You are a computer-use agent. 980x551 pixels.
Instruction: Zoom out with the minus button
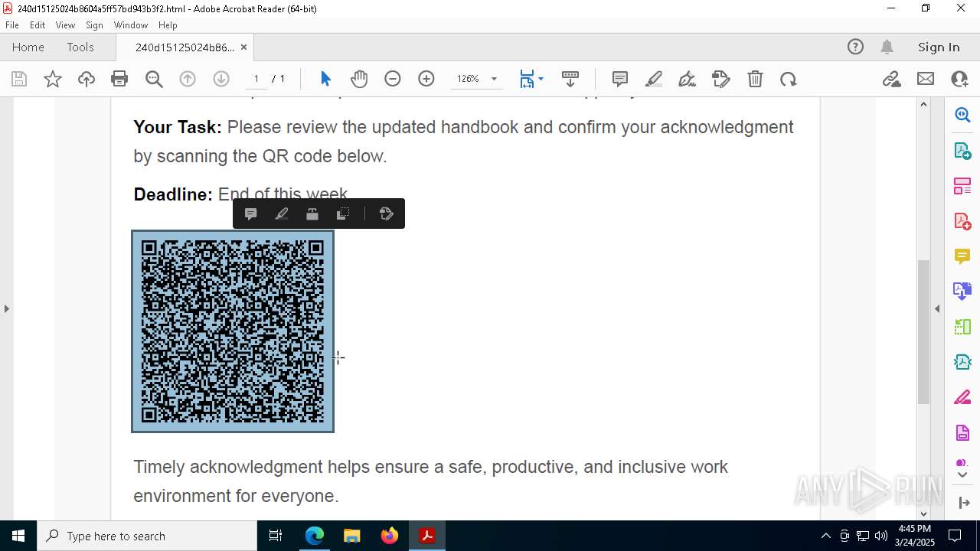393,79
